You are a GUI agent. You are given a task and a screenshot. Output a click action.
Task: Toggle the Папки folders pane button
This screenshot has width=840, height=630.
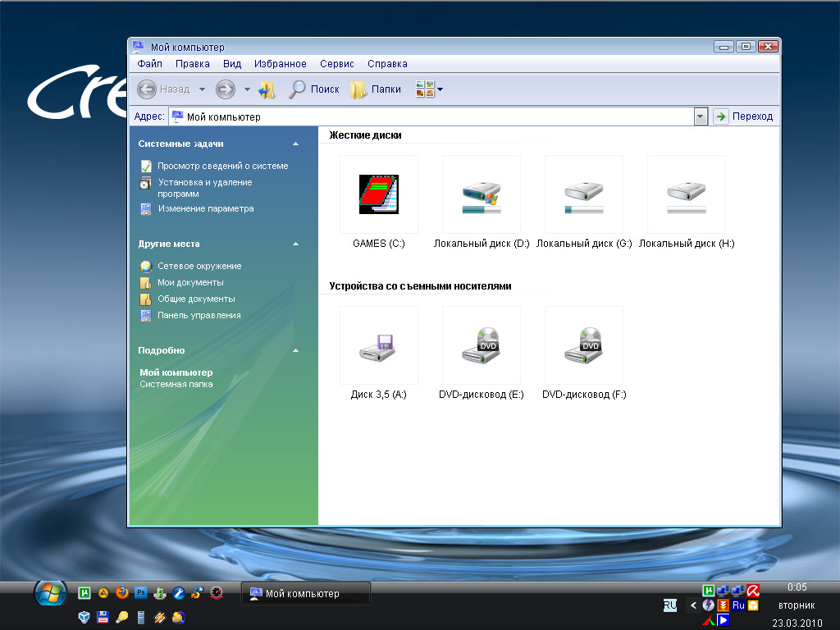pyautogui.click(x=376, y=89)
